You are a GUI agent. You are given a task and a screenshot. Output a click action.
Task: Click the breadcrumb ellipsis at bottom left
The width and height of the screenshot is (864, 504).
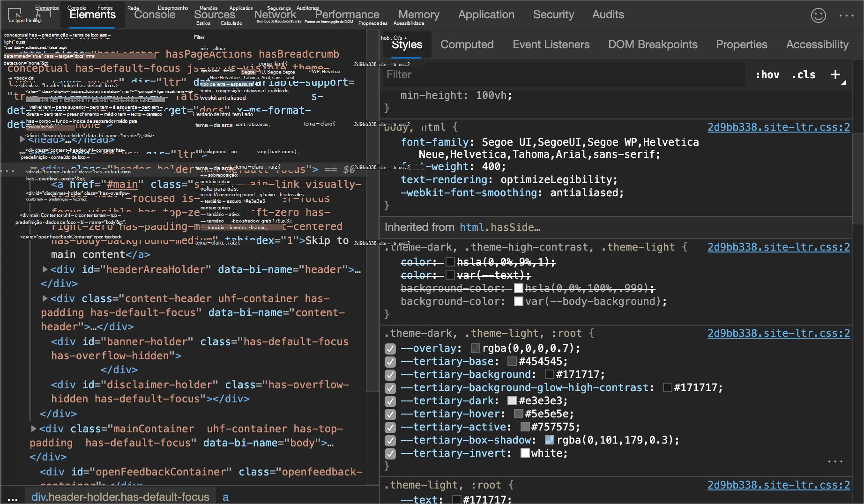click(x=13, y=497)
